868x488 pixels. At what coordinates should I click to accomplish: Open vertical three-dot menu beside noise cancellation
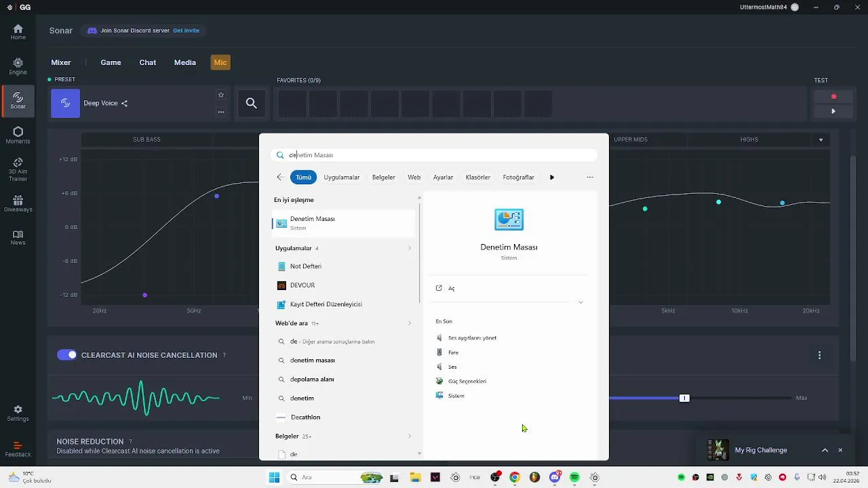click(x=819, y=355)
